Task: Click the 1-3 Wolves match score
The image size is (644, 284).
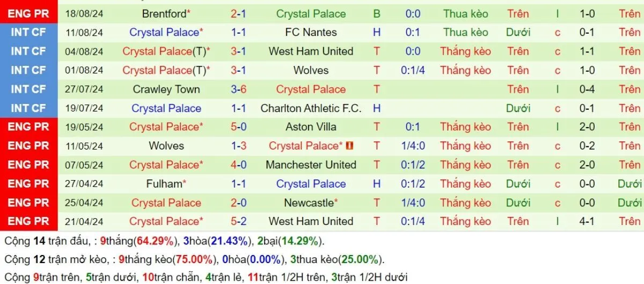Action: 238,146
